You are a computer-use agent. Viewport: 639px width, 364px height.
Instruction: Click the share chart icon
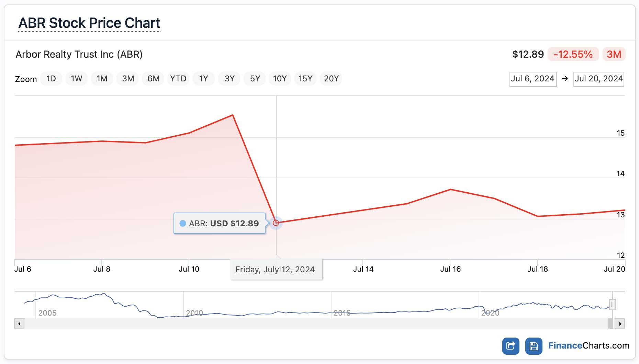(x=511, y=346)
